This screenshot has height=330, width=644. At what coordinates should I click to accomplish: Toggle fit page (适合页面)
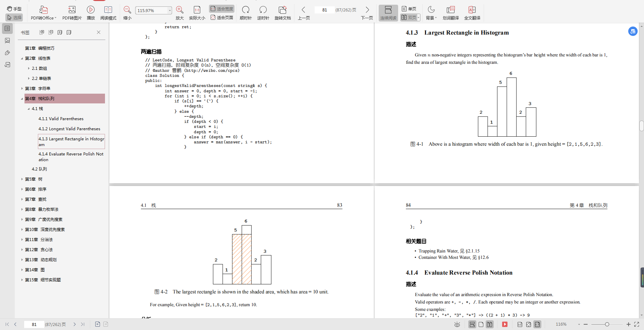[x=222, y=17]
